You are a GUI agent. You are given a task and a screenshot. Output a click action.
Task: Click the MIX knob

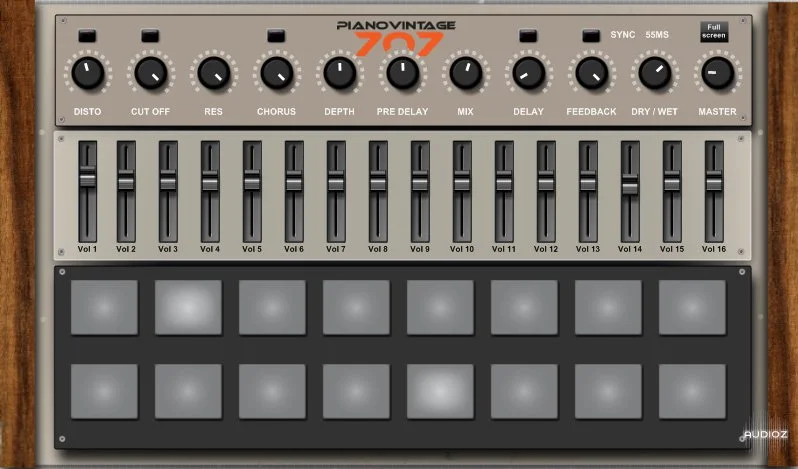[x=466, y=73]
